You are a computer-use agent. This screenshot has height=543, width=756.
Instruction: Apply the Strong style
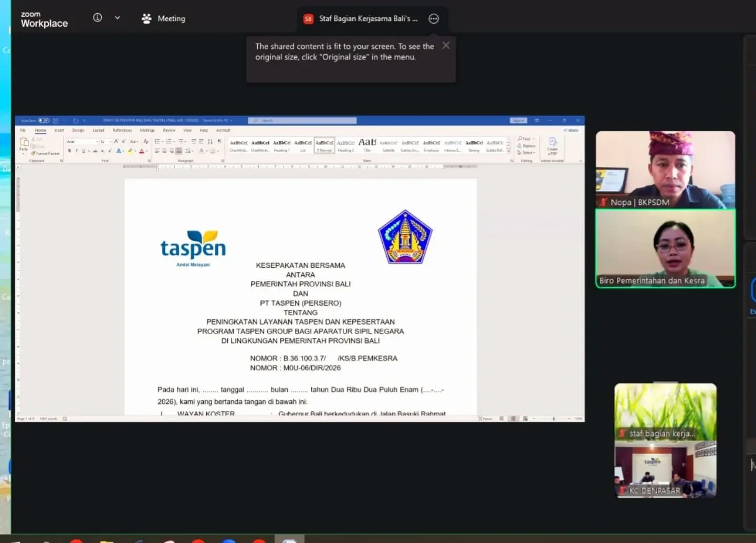click(x=474, y=145)
